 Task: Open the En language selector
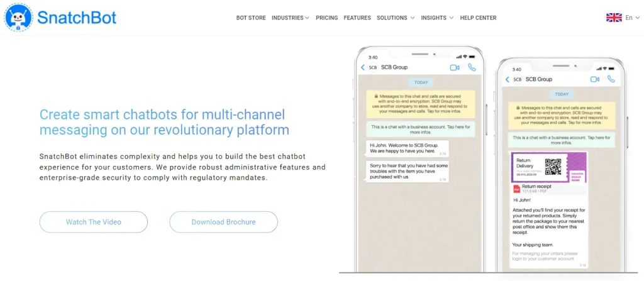tap(631, 18)
